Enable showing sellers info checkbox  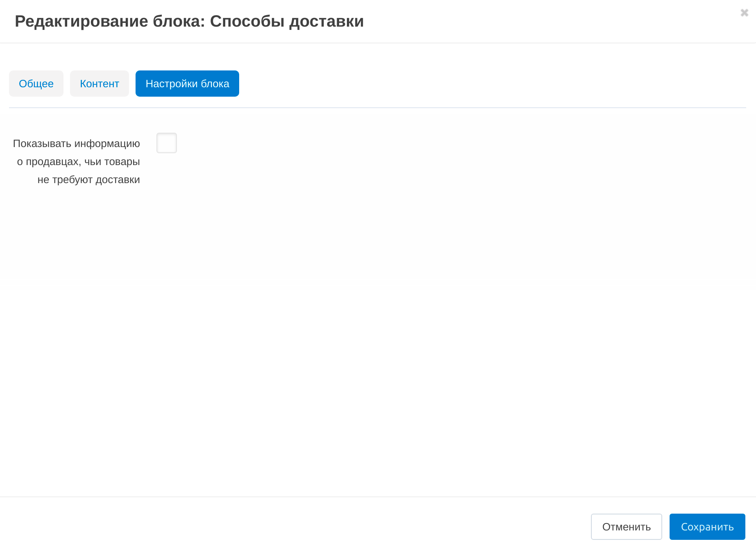tap(167, 143)
